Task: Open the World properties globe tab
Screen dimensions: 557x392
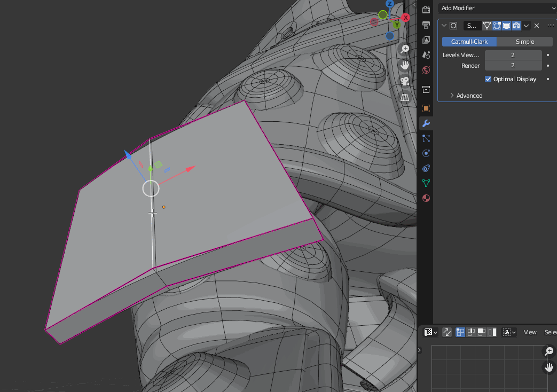Action: pos(426,70)
